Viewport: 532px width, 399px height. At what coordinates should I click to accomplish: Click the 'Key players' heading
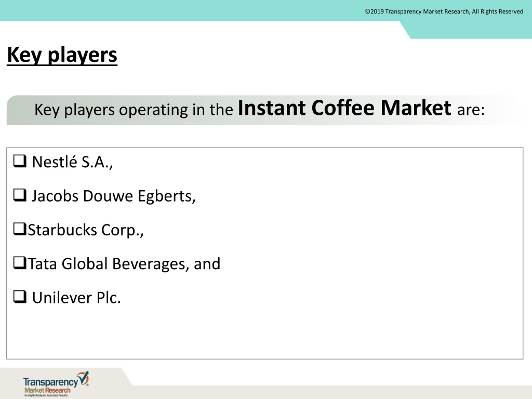[62, 55]
